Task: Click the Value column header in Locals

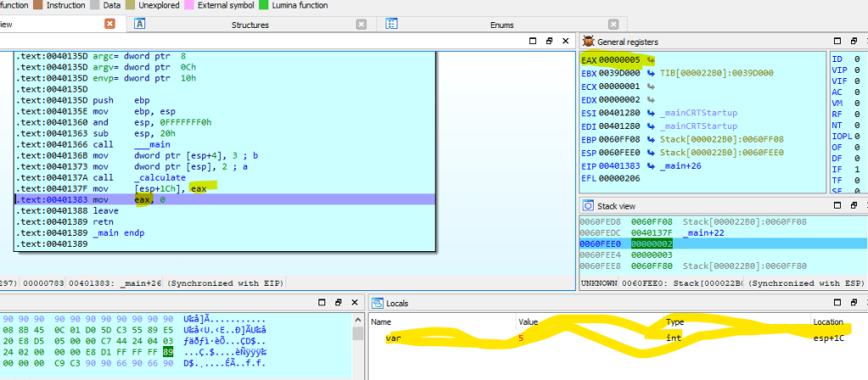Action: pos(528,322)
